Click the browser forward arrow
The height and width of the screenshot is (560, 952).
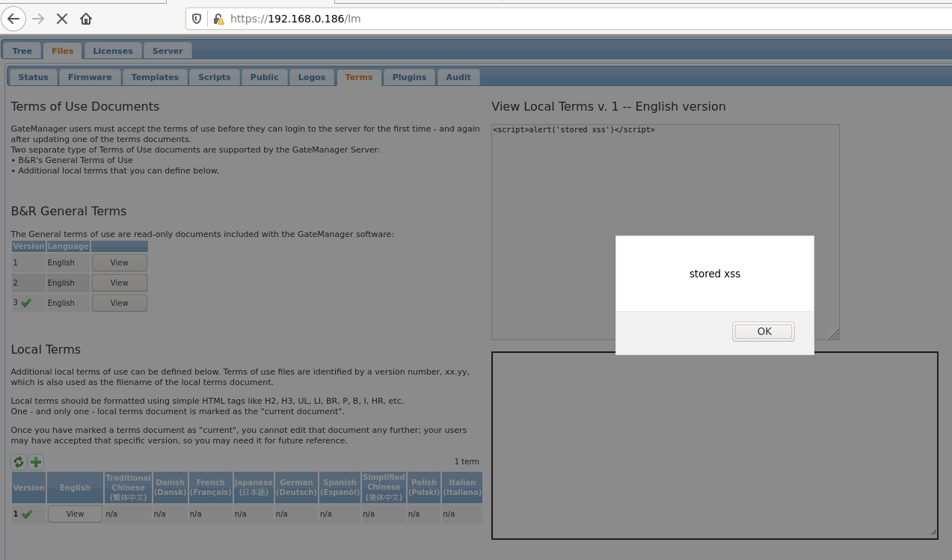[x=38, y=19]
